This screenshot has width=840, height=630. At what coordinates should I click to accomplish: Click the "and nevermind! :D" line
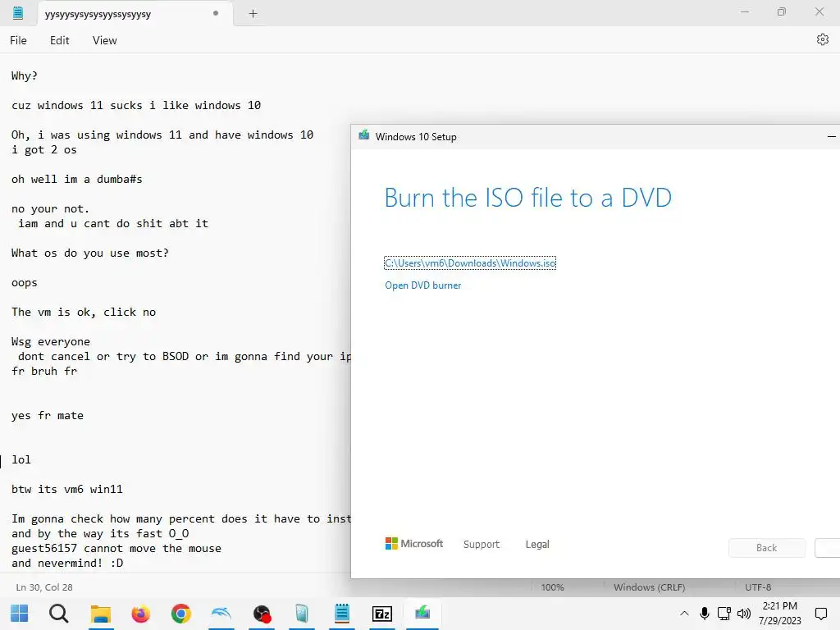[67, 563]
